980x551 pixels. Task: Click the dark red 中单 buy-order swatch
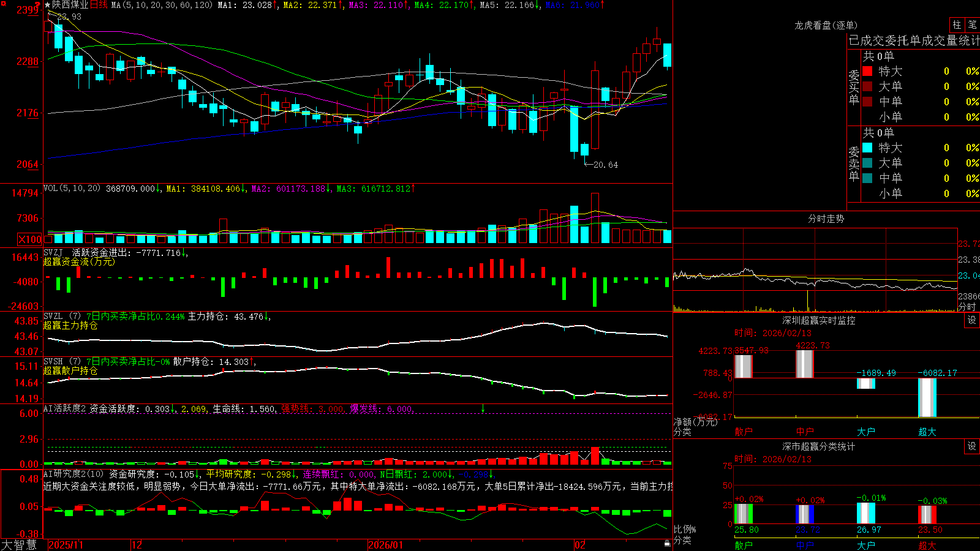867,102
